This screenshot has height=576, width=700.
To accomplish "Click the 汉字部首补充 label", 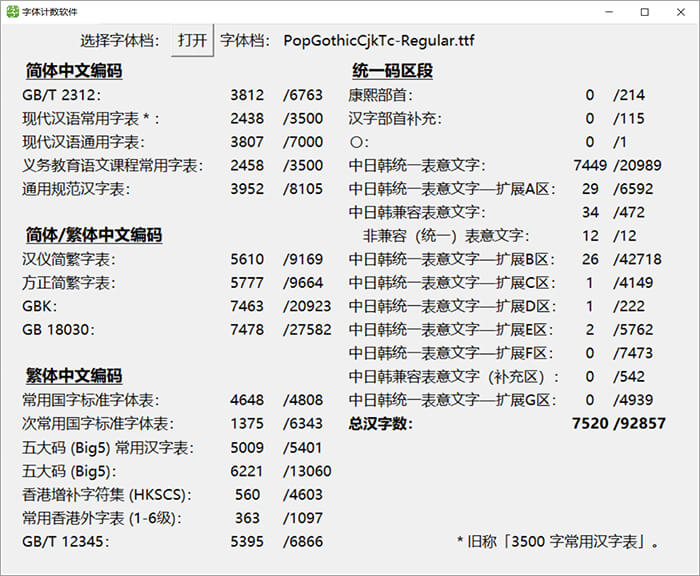I will [395, 119].
